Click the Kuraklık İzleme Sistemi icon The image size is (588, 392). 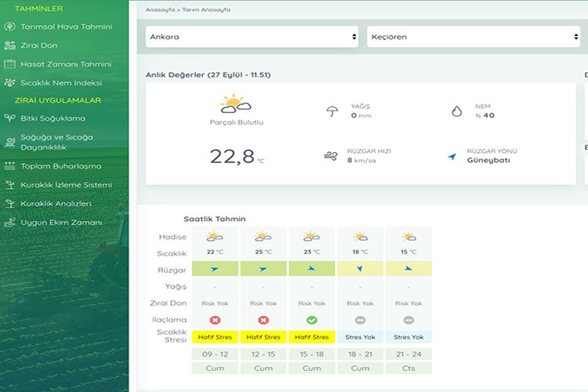(9, 185)
